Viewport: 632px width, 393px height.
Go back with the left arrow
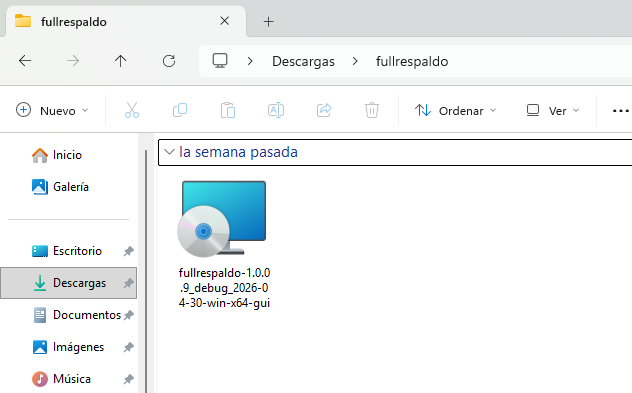25,61
